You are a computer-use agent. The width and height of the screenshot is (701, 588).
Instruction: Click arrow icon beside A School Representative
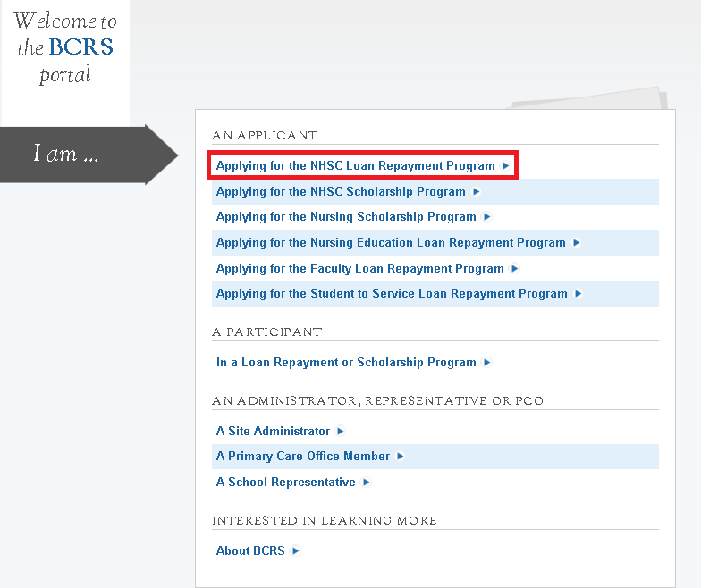tap(367, 483)
